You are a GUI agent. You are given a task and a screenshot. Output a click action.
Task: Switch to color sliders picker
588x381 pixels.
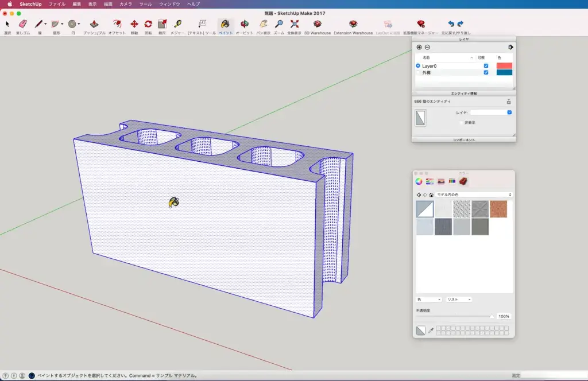pos(430,181)
